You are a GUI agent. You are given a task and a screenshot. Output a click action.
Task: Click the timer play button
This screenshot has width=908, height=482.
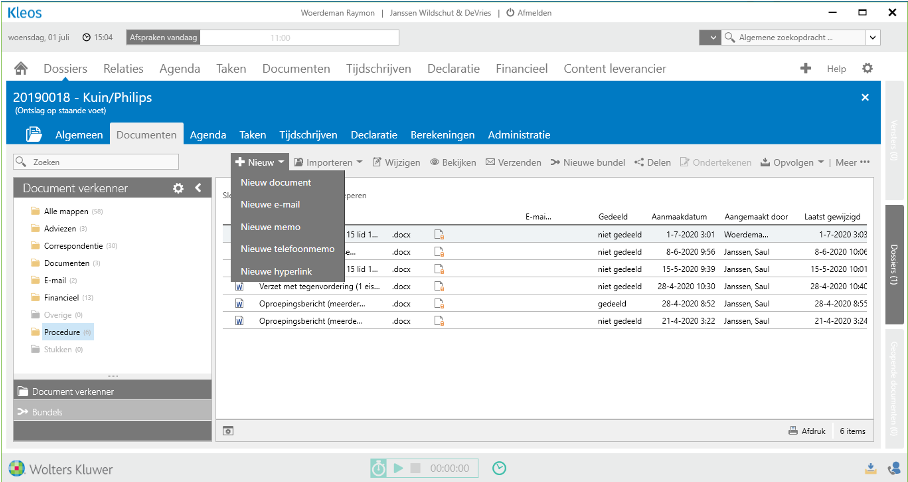point(398,468)
